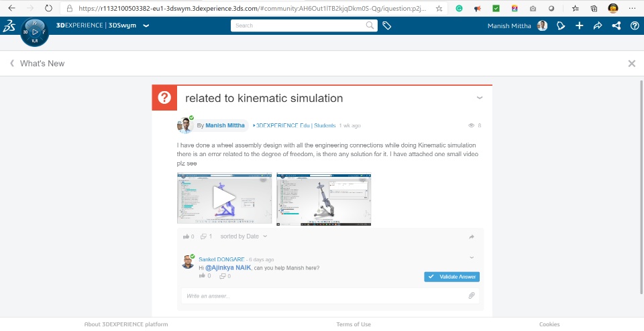644x331 pixels.
Task: Click the browser address bar URL
Action: (x=252, y=8)
